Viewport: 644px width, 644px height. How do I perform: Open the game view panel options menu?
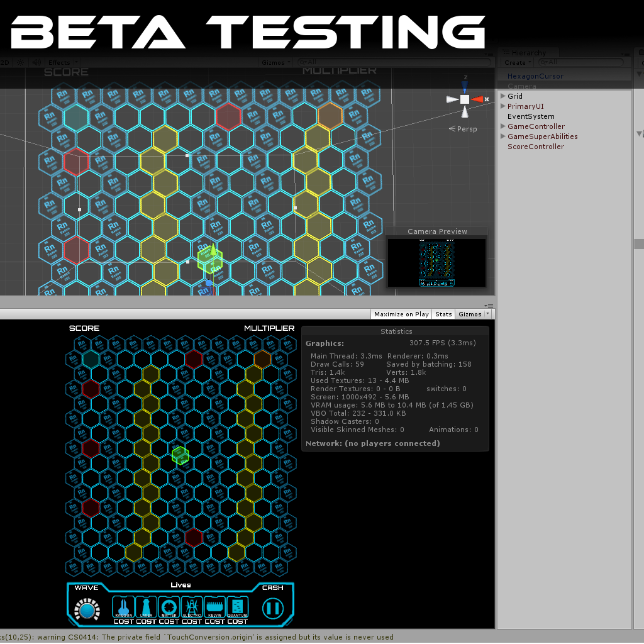(489, 306)
